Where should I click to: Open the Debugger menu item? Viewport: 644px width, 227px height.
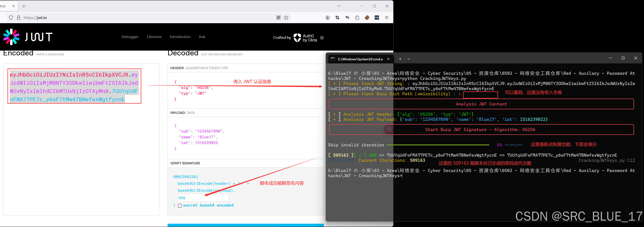130,37
